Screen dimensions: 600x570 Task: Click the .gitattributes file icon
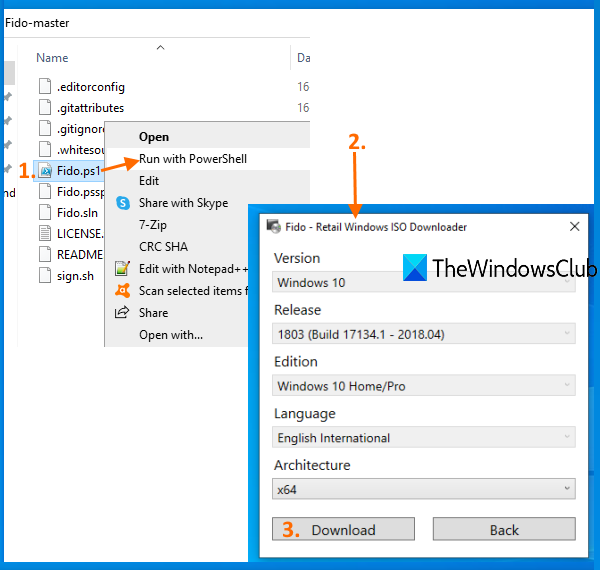coord(45,107)
